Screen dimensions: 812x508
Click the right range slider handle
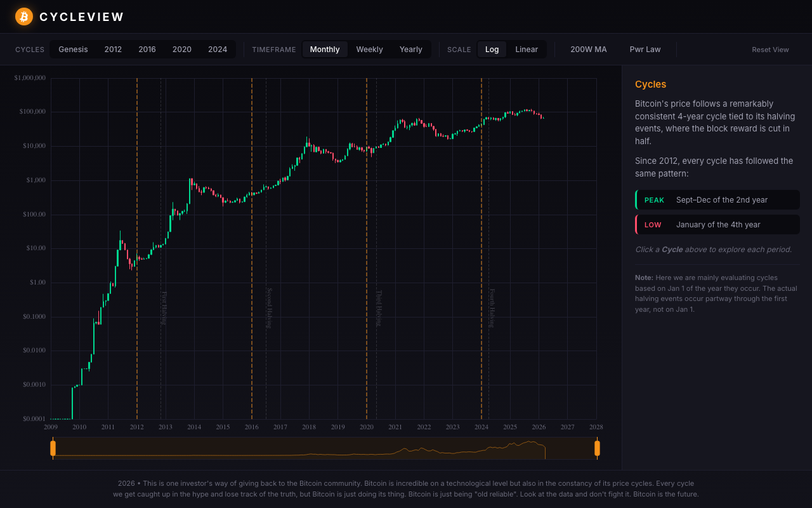tap(597, 448)
